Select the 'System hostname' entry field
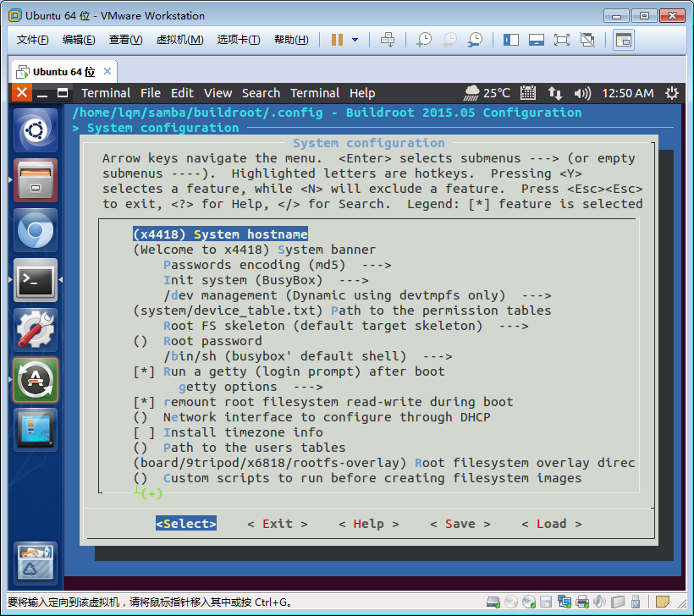The width and height of the screenshot is (694, 616). point(220,234)
